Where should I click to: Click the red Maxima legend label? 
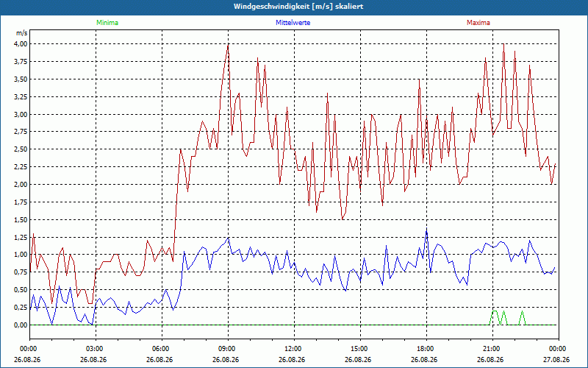tap(478, 23)
